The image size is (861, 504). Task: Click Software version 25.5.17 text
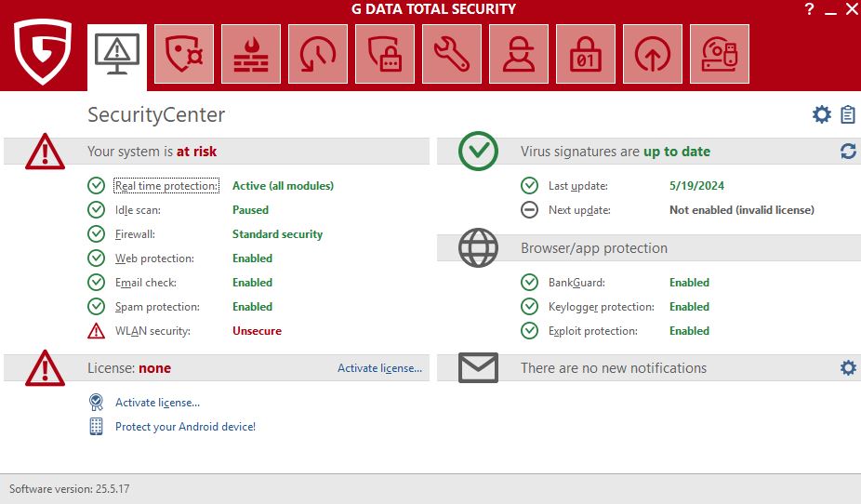click(x=69, y=488)
